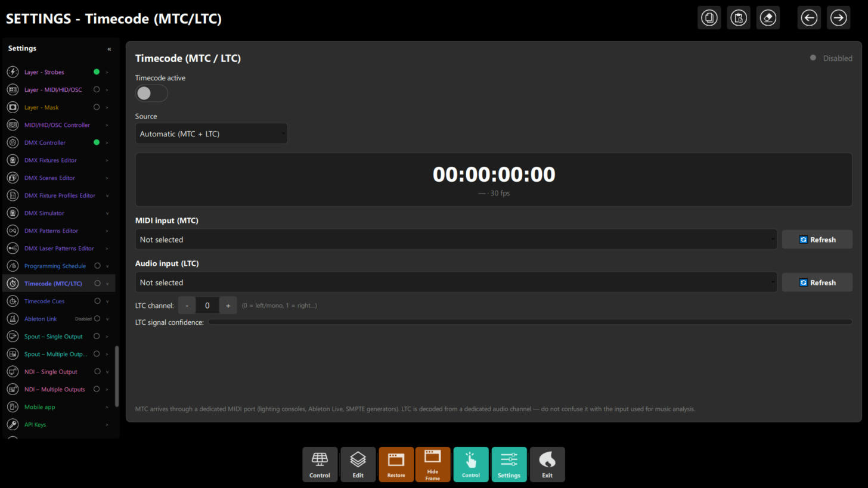The width and height of the screenshot is (868, 488).
Task: Click the eraser icon in the header
Action: click(x=768, y=18)
